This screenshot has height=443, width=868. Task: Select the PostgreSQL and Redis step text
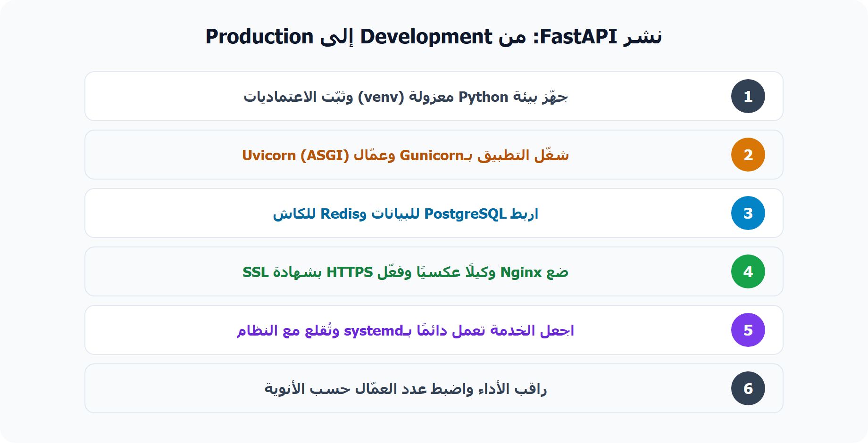click(x=406, y=213)
